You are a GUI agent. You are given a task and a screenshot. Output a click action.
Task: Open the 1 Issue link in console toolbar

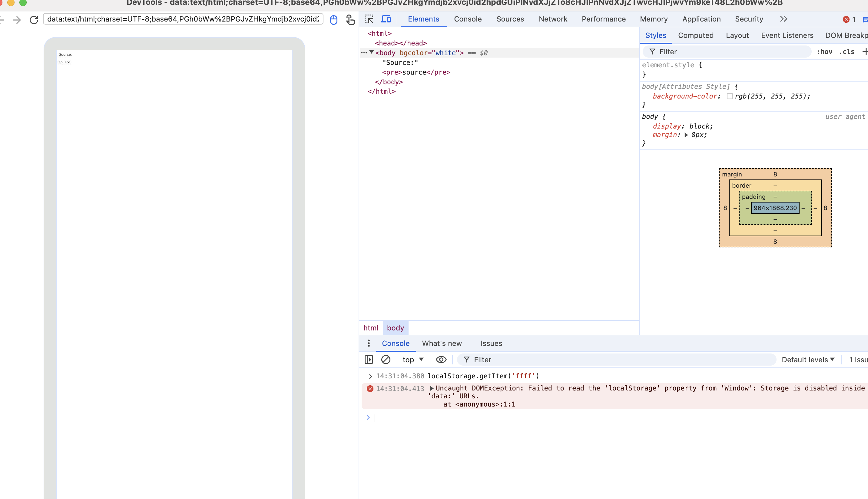858,360
